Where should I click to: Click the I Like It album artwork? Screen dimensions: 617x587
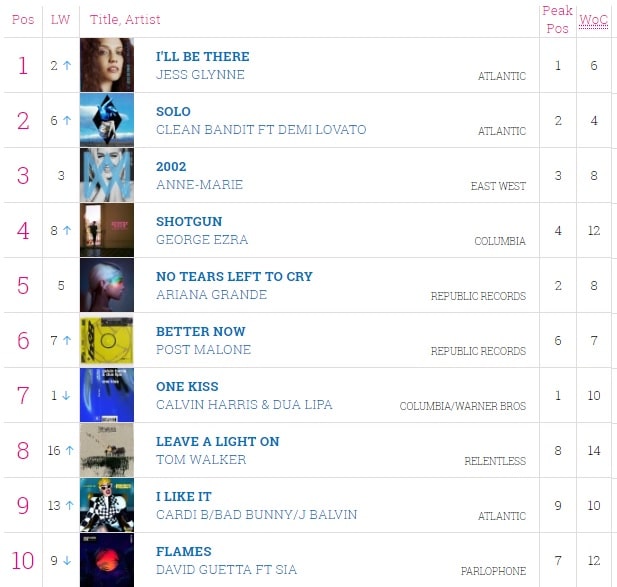[x=106, y=505]
